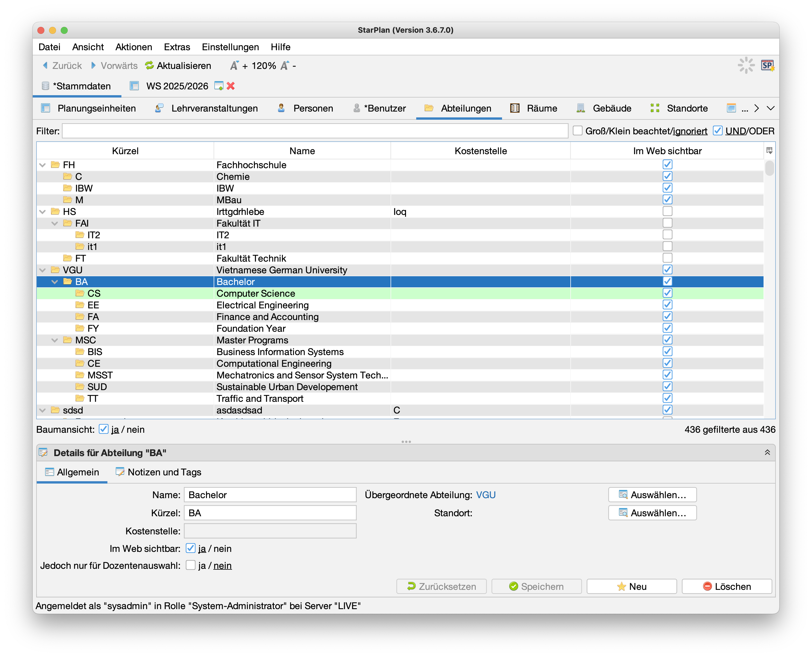Click the red X next to WS 2025/2026
The image size is (812, 657).
231,86
